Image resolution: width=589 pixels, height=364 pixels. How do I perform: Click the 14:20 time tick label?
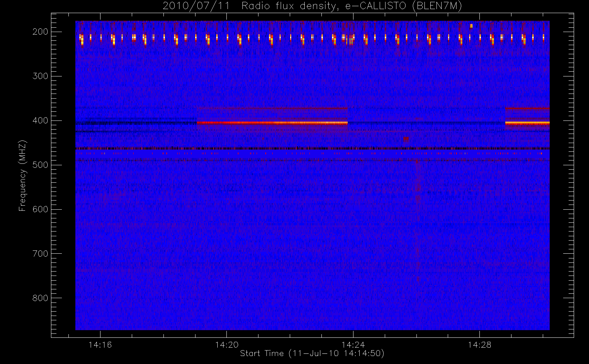point(226,345)
